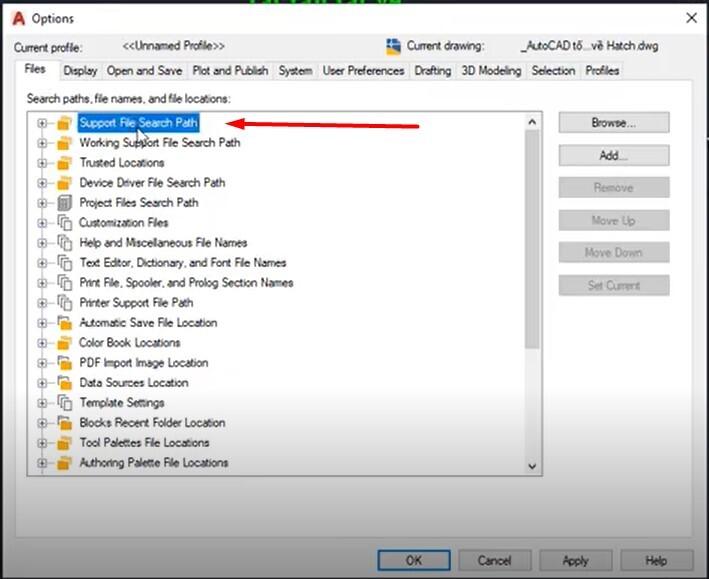Select the Working Support File Search Path row
709x579 pixels.
[160, 143]
